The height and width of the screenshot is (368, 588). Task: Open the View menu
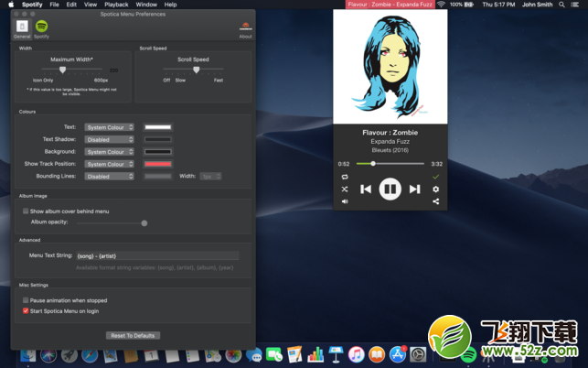(x=91, y=5)
